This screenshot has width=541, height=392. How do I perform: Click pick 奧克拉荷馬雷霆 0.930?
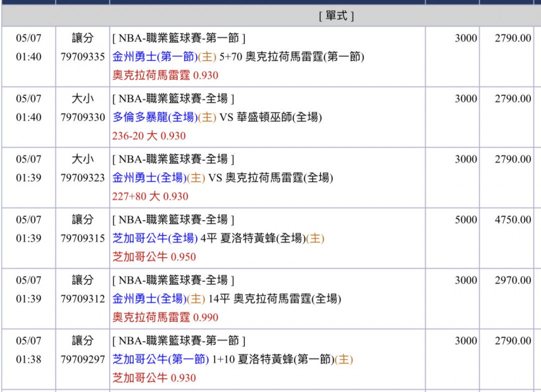point(165,75)
